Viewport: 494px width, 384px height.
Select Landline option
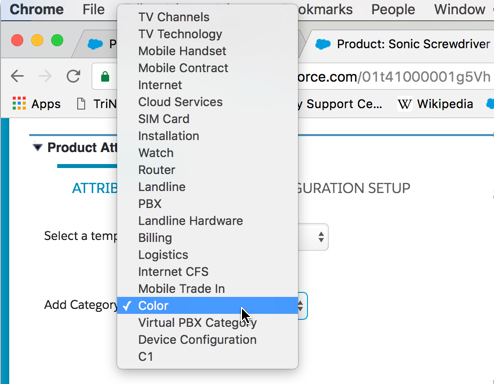point(207,187)
